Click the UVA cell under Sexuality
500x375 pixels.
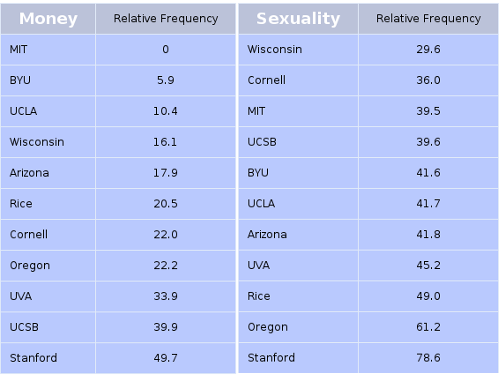click(x=298, y=265)
